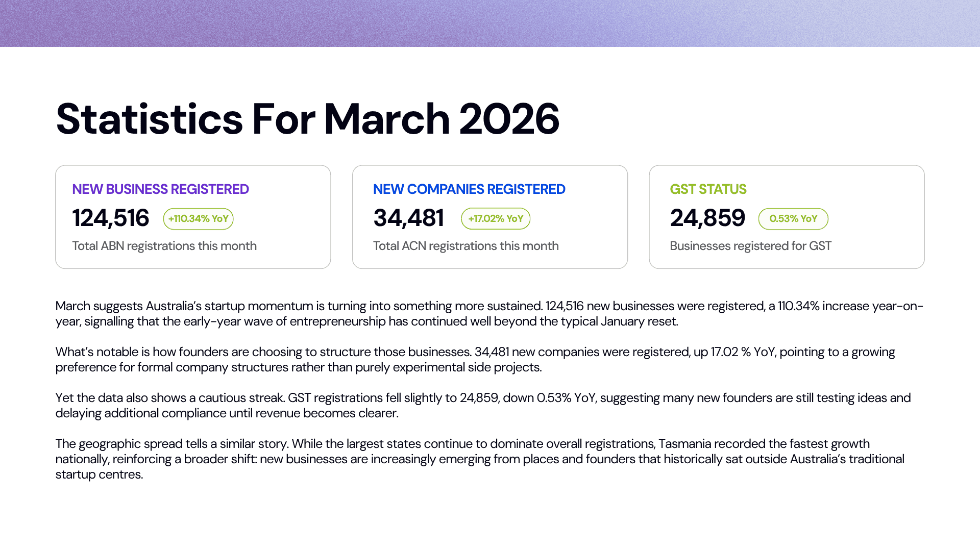The width and height of the screenshot is (980, 551).
Task: Click the 'NEW COMPANIES REGISTERED' heading
Action: tap(469, 189)
